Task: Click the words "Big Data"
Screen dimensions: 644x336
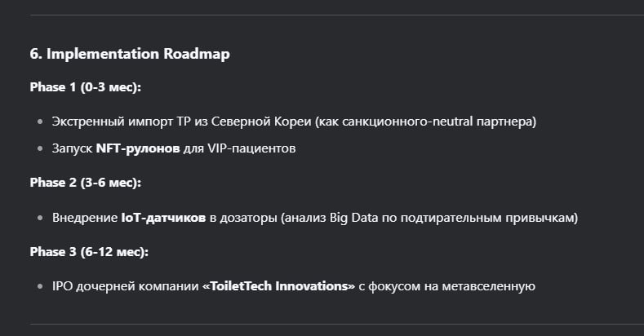Action: pos(353,218)
